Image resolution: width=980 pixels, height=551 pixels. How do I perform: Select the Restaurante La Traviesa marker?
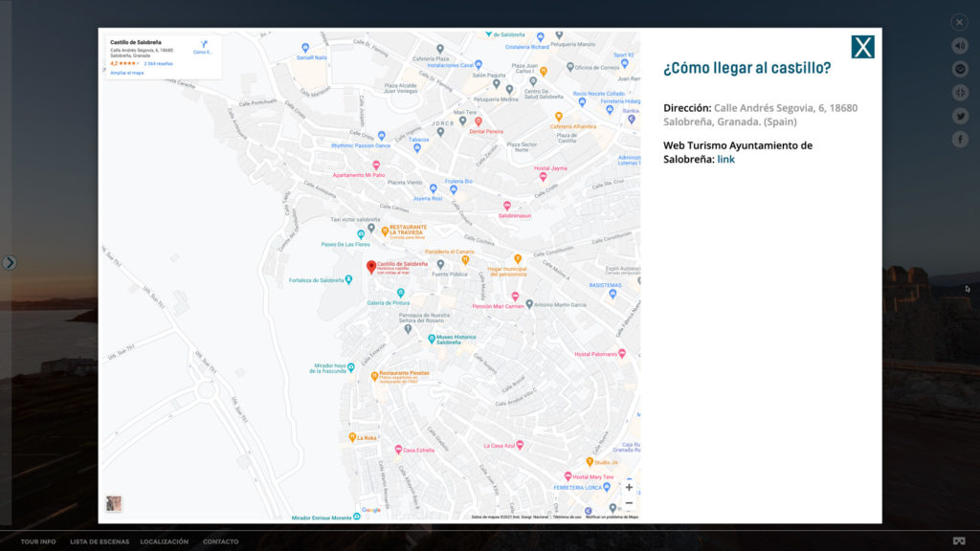tap(385, 231)
